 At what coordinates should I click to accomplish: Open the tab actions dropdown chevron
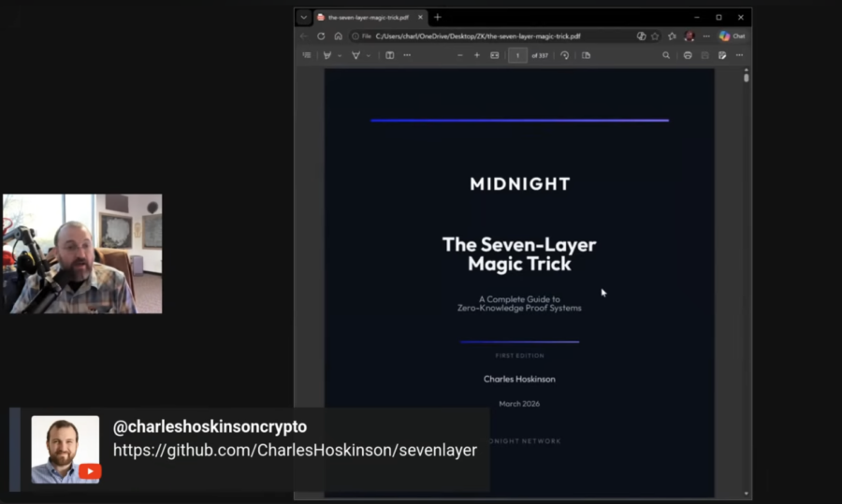tap(304, 17)
